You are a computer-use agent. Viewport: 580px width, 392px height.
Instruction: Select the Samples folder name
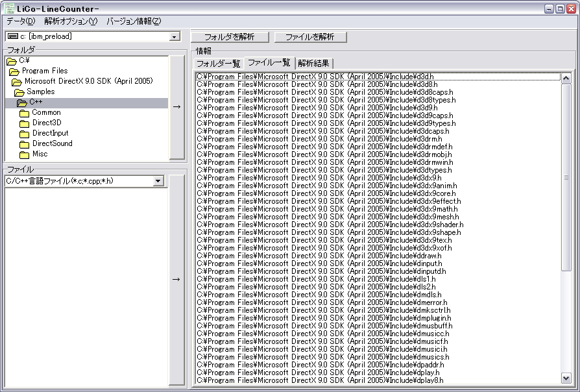point(41,92)
